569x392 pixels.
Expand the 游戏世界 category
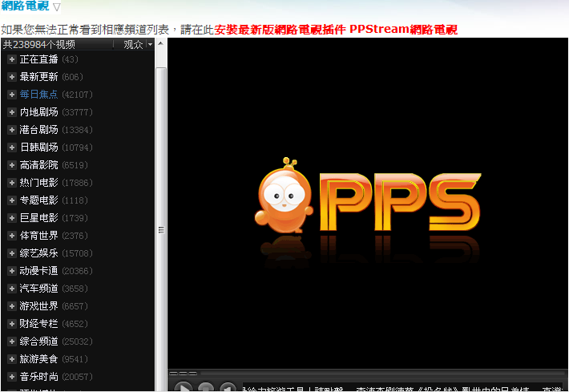coord(11,306)
